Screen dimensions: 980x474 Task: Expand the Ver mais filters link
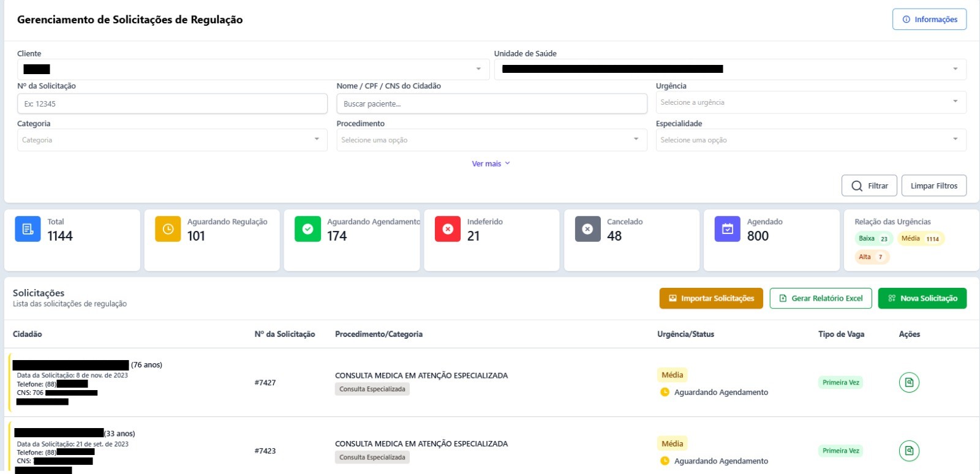pyautogui.click(x=491, y=164)
